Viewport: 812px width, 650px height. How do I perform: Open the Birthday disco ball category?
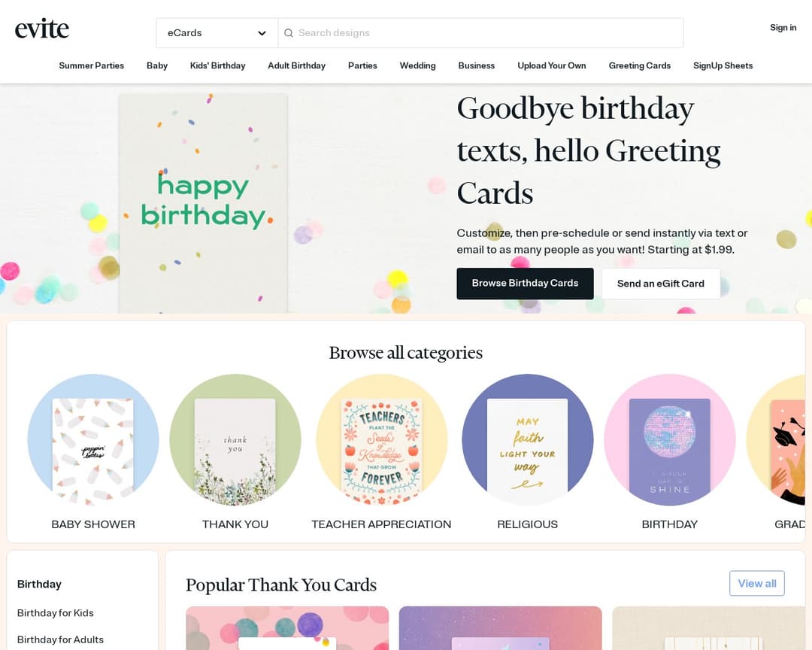click(670, 439)
